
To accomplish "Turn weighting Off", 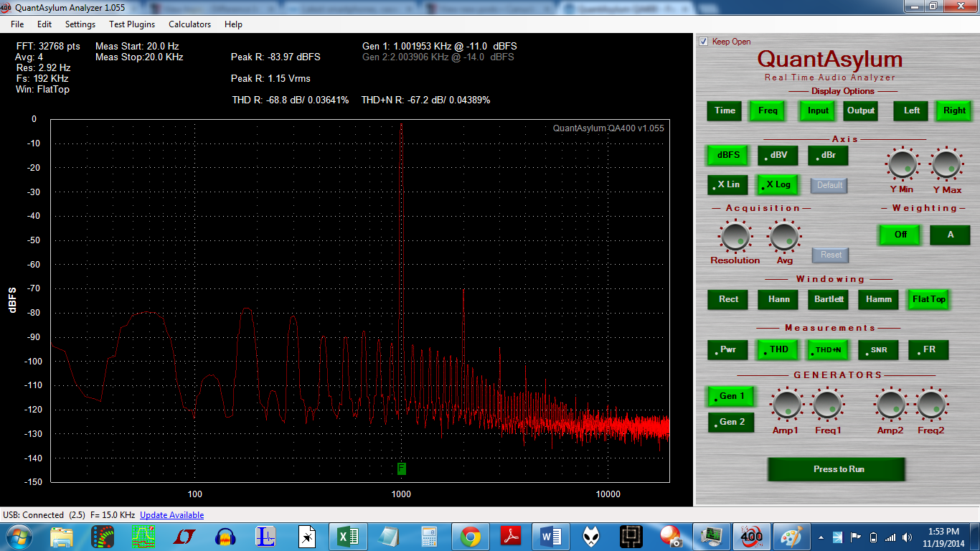I will [x=900, y=235].
